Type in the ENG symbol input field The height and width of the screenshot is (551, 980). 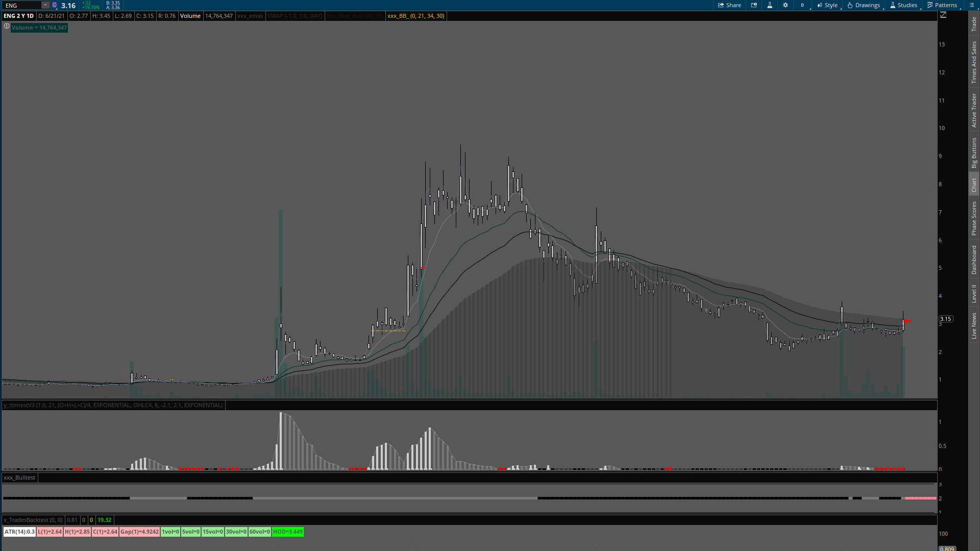click(x=21, y=5)
